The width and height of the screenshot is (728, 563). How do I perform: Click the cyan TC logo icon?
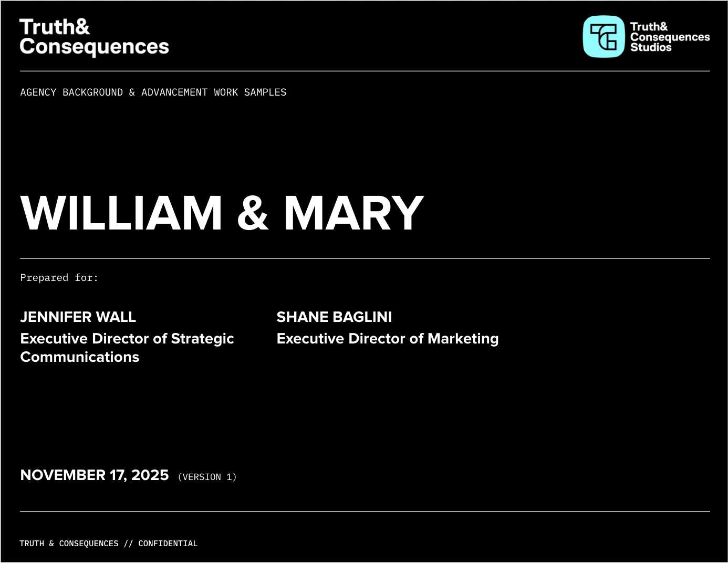click(x=604, y=36)
